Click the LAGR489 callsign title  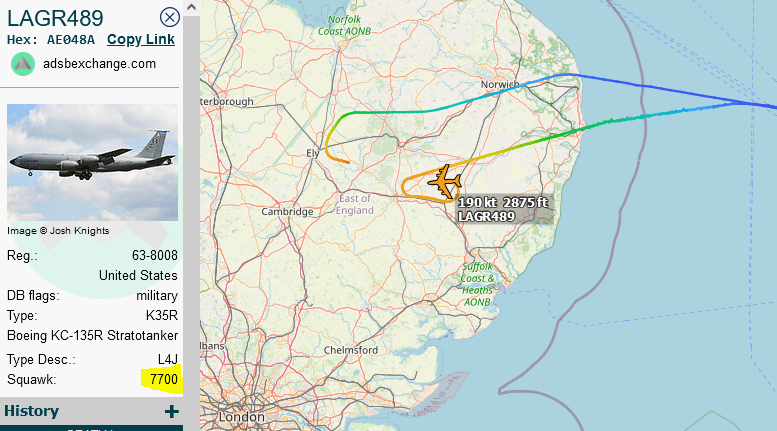(55, 18)
